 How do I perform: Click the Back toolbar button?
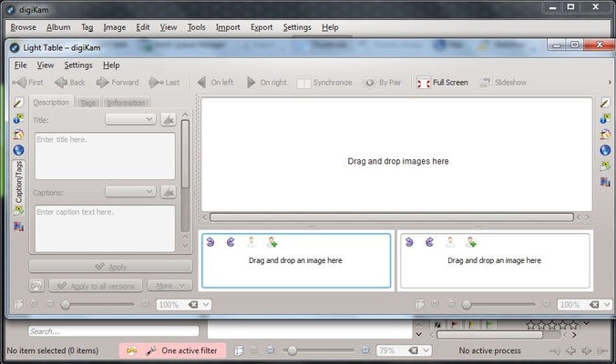pos(70,83)
